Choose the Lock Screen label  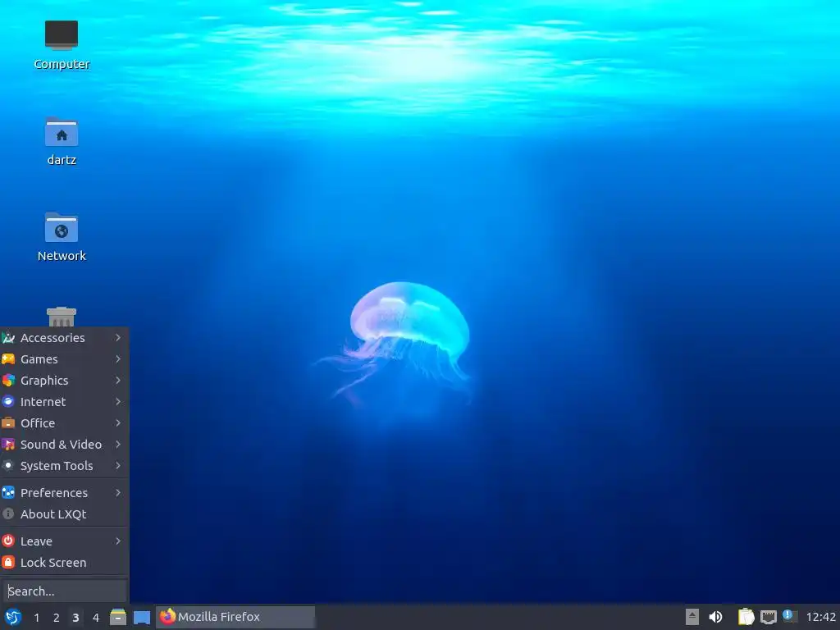point(53,563)
